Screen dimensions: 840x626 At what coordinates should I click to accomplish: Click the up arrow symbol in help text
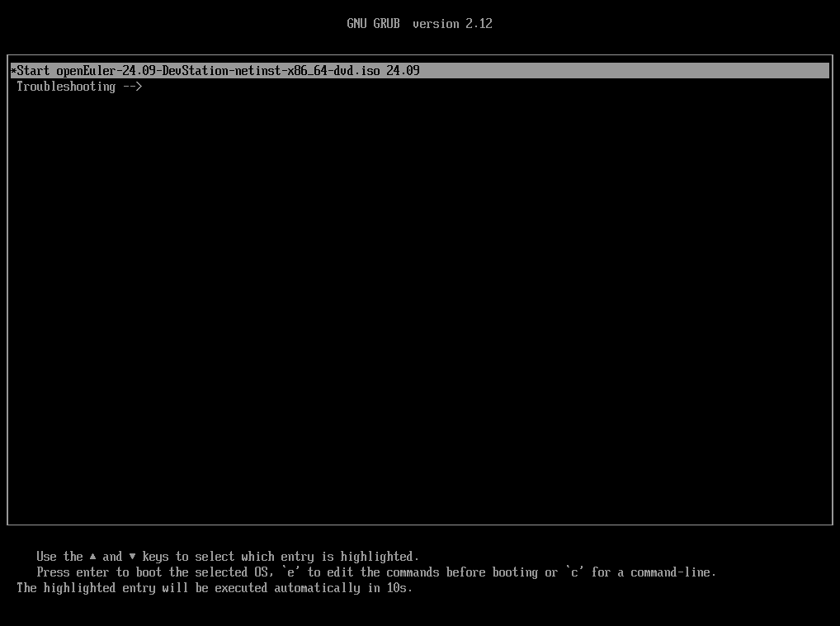[93, 557]
